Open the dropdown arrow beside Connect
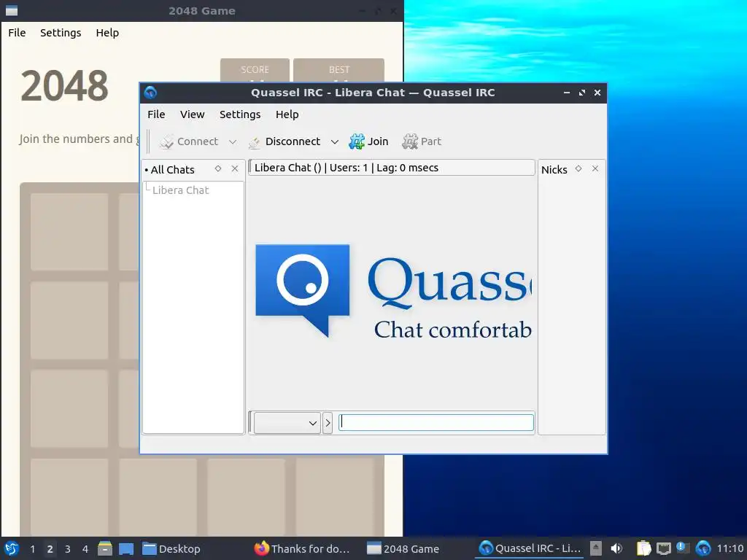Viewport: 747px width, 560px height. (x=233, y=142)
